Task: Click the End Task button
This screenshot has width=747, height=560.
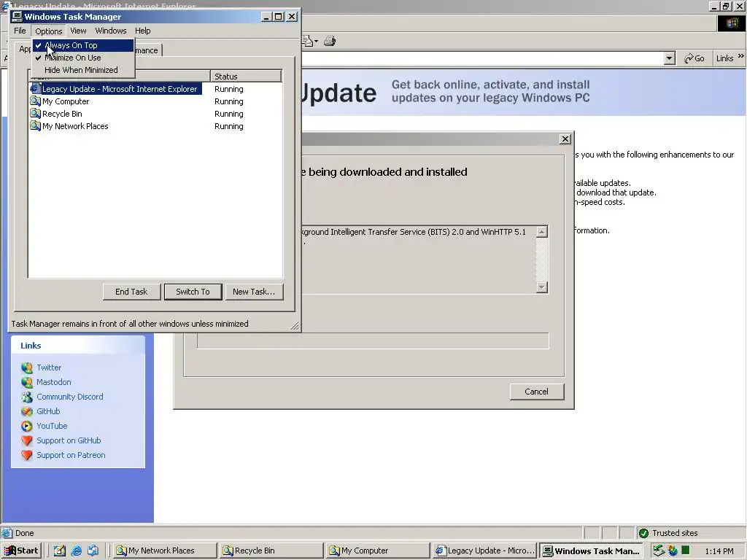Action: pos(131,292)
